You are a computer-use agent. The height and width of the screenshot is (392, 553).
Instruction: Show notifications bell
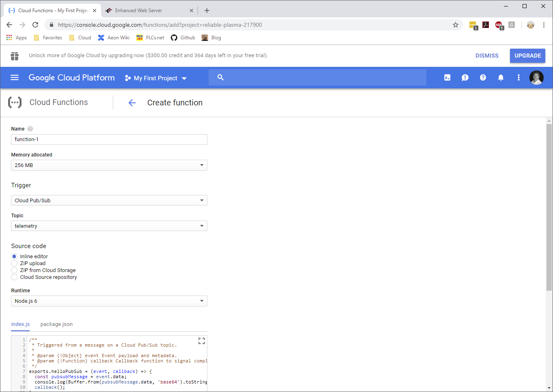pos(501,77)
